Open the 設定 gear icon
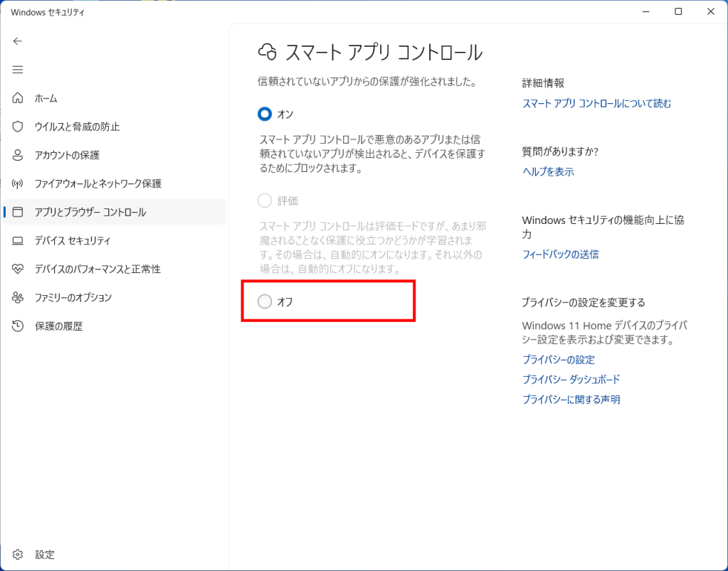The height and width of the screenshot is (571, 728). pyautogui.click(x=18, y=555)
